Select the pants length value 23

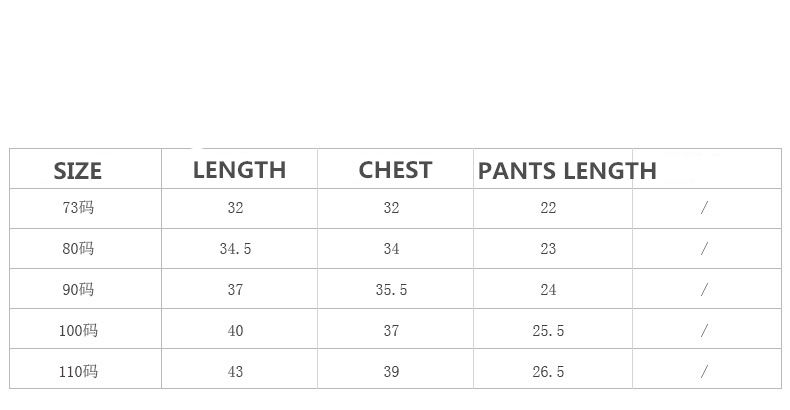click(548, 249)
